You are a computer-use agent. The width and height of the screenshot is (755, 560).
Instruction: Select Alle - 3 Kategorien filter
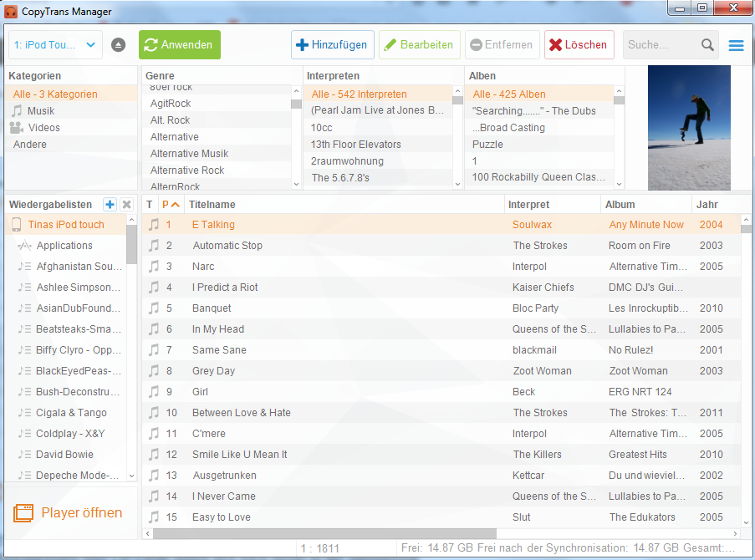pos(71,94)
